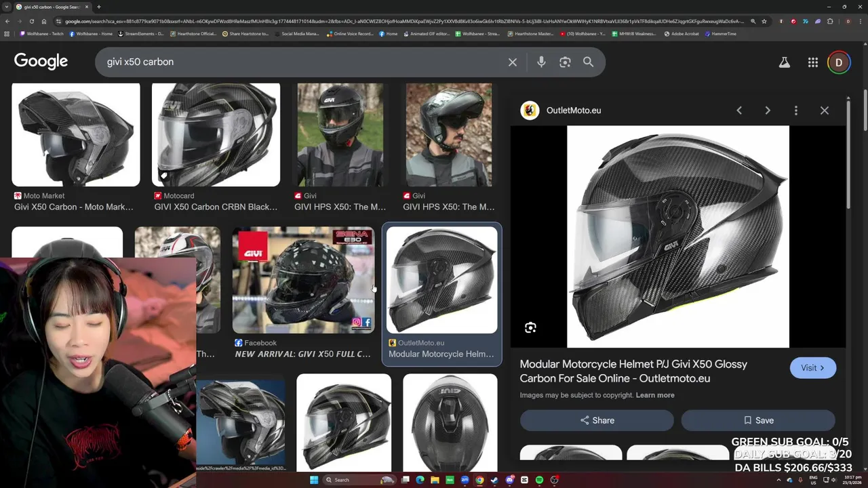Open Zoom from the taskbar
Viewport: 868px width, 488px height.
pos(465,480)
